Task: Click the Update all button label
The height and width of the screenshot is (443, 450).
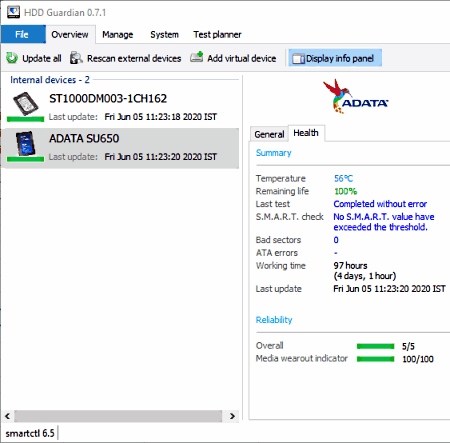Action: pyautogui.click(x=42, y=58)
